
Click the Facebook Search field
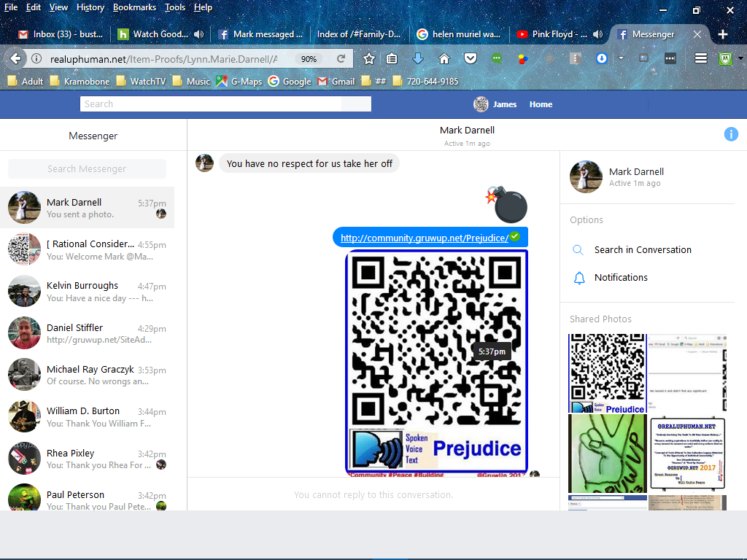pos(225,104)
